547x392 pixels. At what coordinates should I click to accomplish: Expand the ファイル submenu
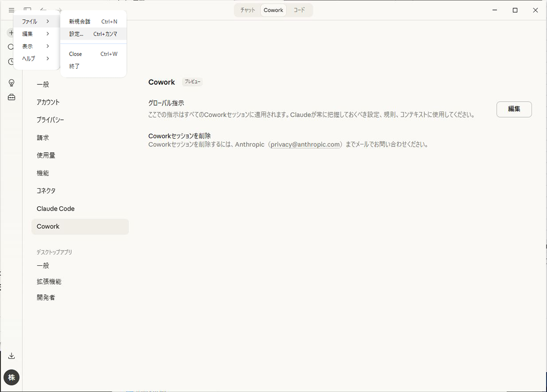[x=36, y=21]
